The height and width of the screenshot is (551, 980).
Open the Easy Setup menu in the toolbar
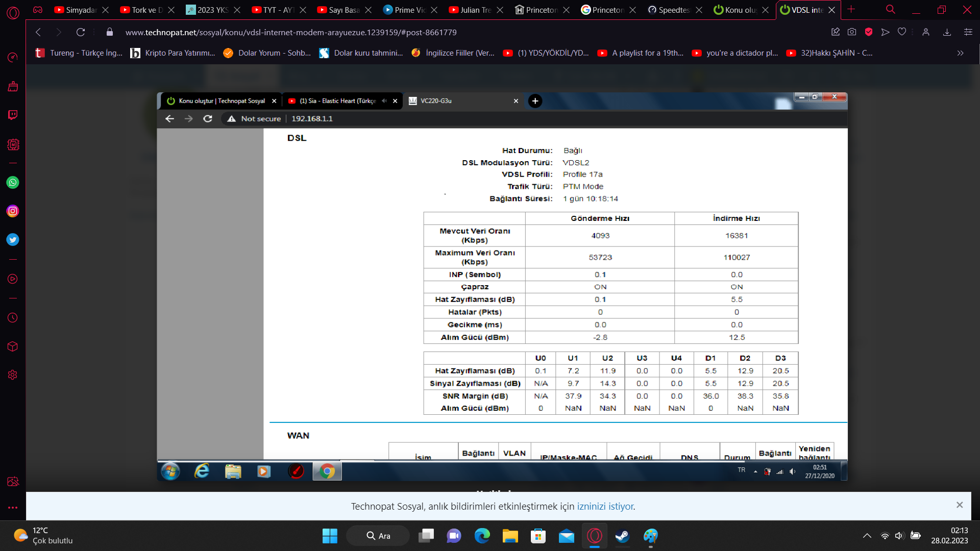click(x=968, y=32)
